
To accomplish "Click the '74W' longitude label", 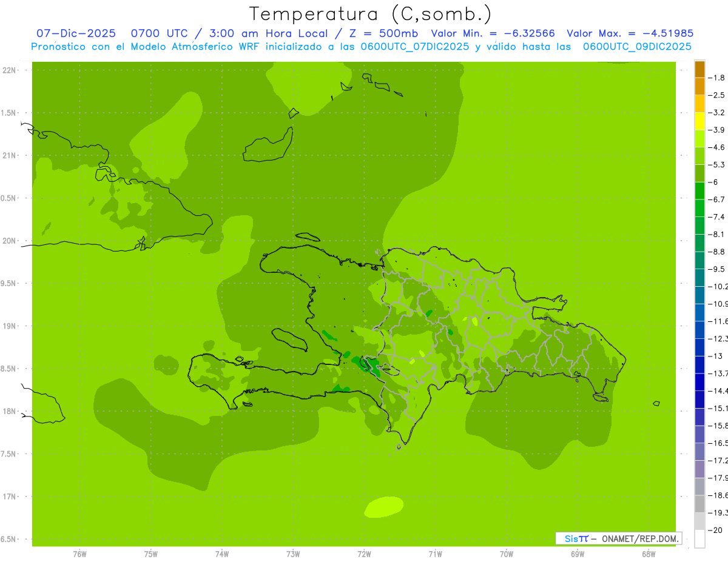I will pos(222,554).
